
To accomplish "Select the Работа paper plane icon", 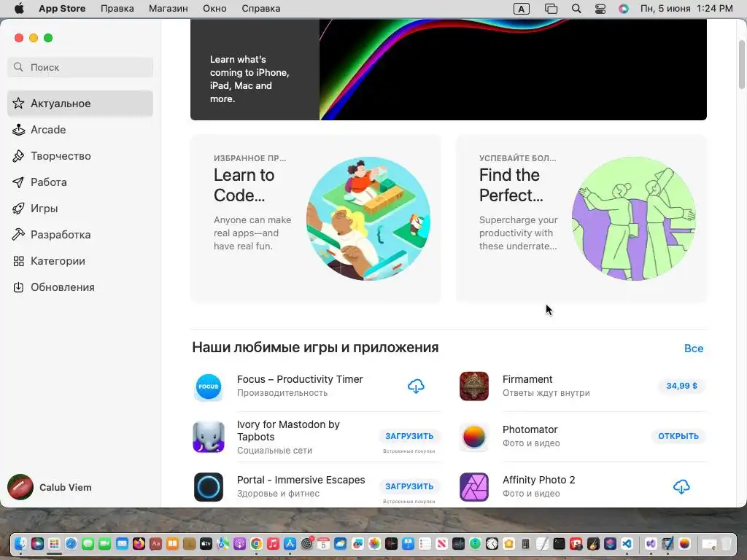I will coord(18,182).
